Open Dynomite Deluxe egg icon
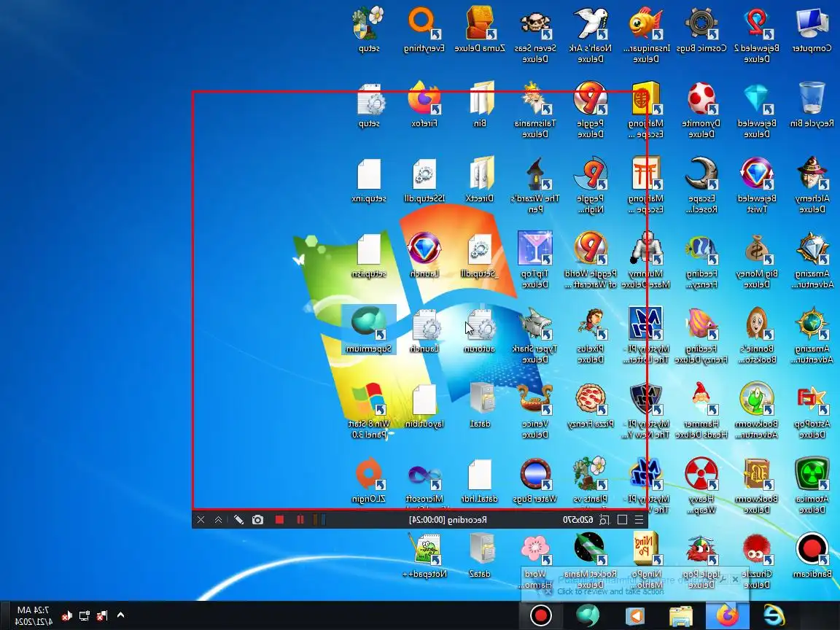This screenshot has width=840, height=630. (x=701, y=111)
